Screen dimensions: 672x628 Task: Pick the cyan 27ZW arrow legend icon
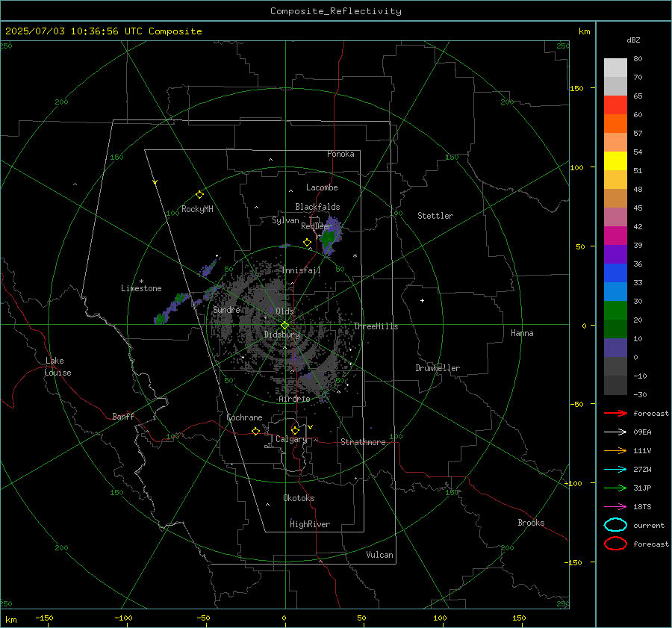point(615,470)
